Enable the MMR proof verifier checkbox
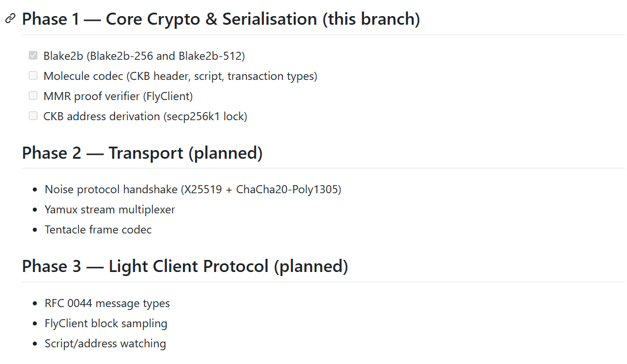The width and height of the screenshot is (627, 364). coord(33,96)
